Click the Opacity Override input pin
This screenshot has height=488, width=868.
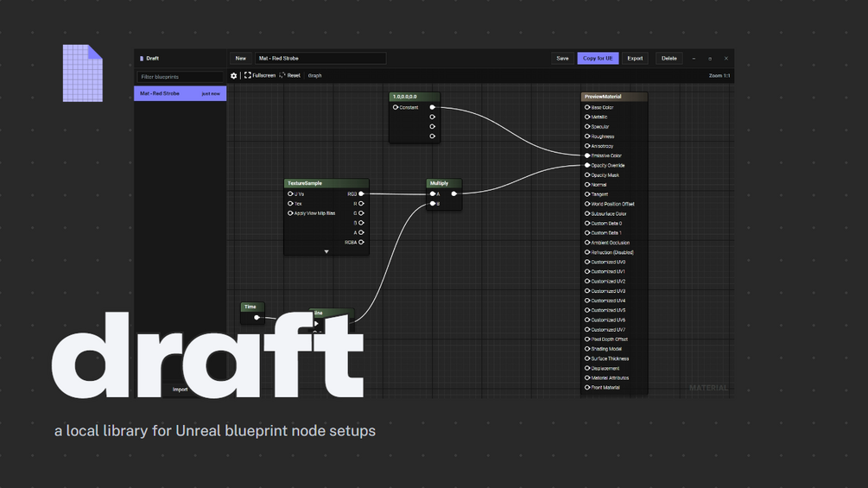point(587,166)
